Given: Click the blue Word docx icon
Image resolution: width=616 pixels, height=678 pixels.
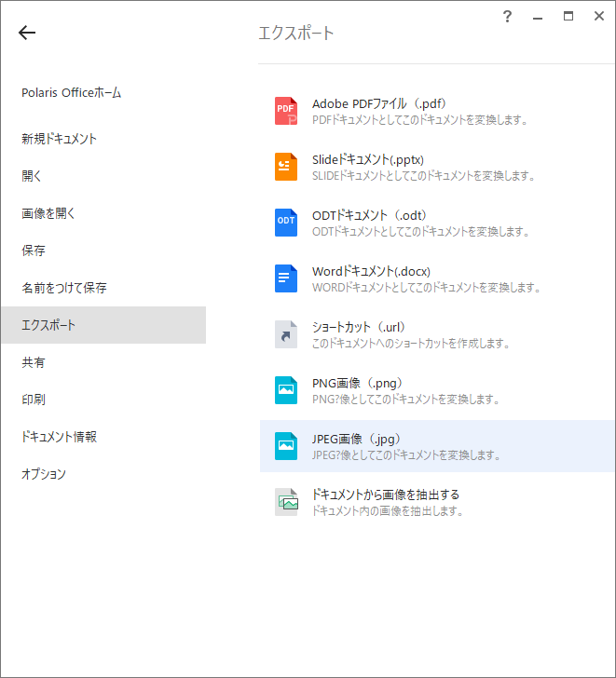Looking at the screenshot, I should (x=286, y=278).
